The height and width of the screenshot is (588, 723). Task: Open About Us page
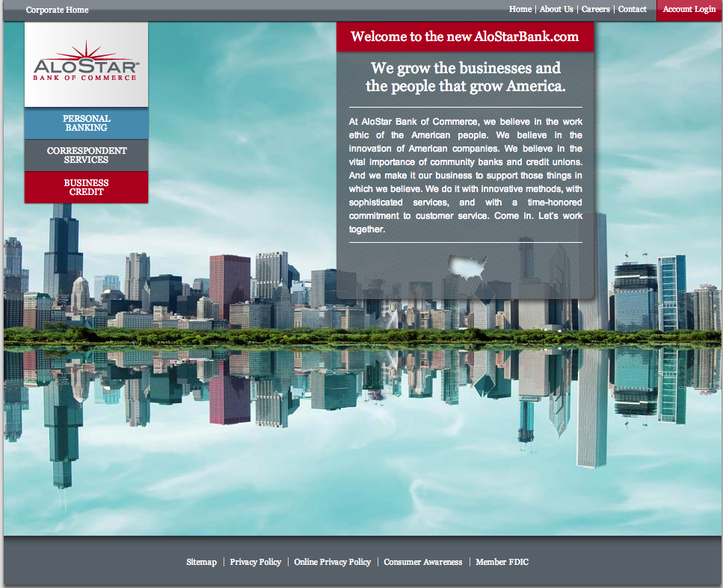click(x=556, y=9)
